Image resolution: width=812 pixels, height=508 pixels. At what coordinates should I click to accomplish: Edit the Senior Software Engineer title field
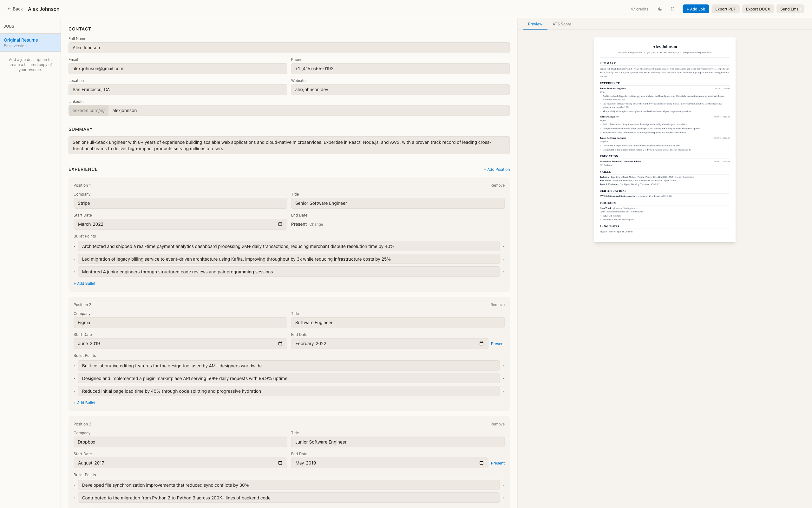(x=398, y=203)
